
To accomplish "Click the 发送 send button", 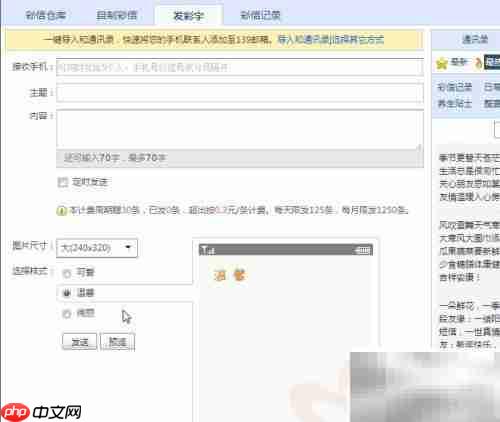I will point(80,342).
